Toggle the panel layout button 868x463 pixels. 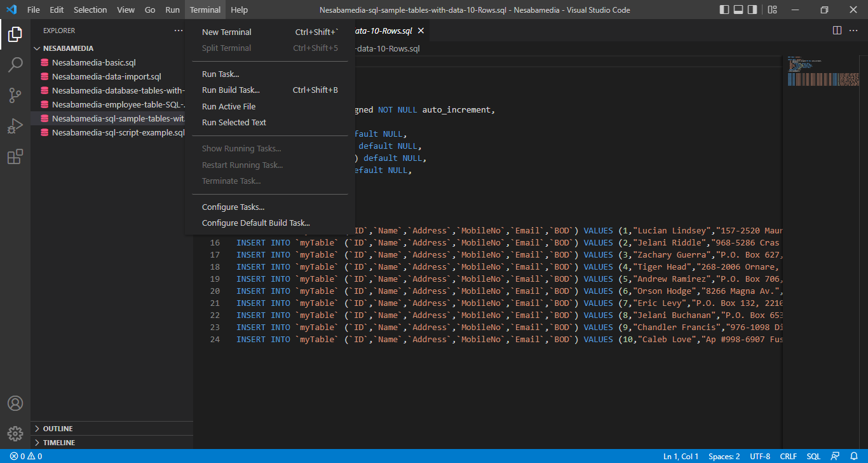click(738, 10)
